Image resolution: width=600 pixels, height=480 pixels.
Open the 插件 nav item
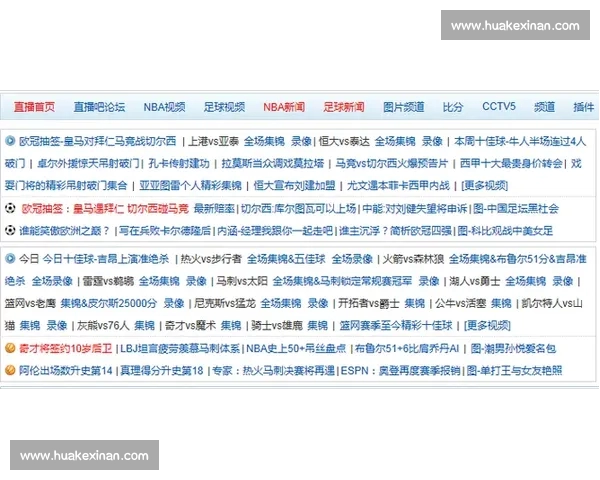(x=584, y=107)
